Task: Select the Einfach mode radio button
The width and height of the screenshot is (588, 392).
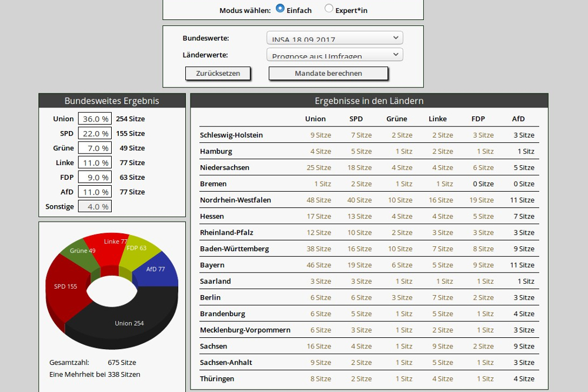Action: pos(280,9)
